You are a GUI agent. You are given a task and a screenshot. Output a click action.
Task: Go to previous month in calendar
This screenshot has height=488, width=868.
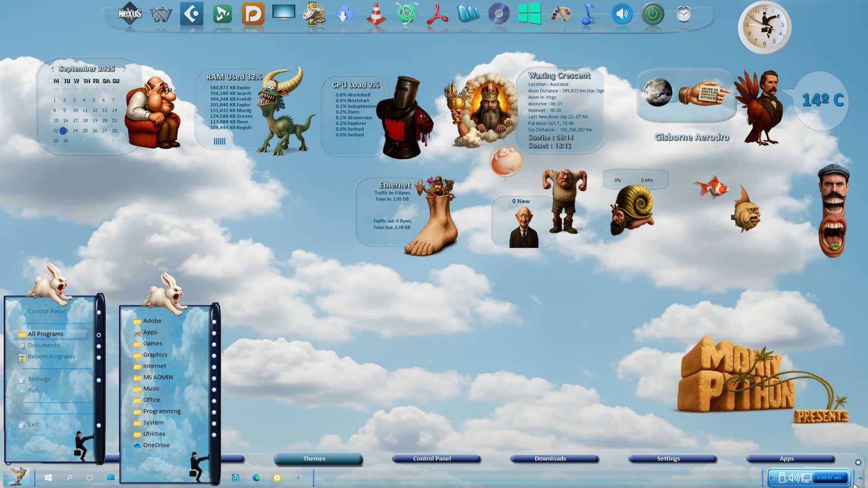point(52,69)
